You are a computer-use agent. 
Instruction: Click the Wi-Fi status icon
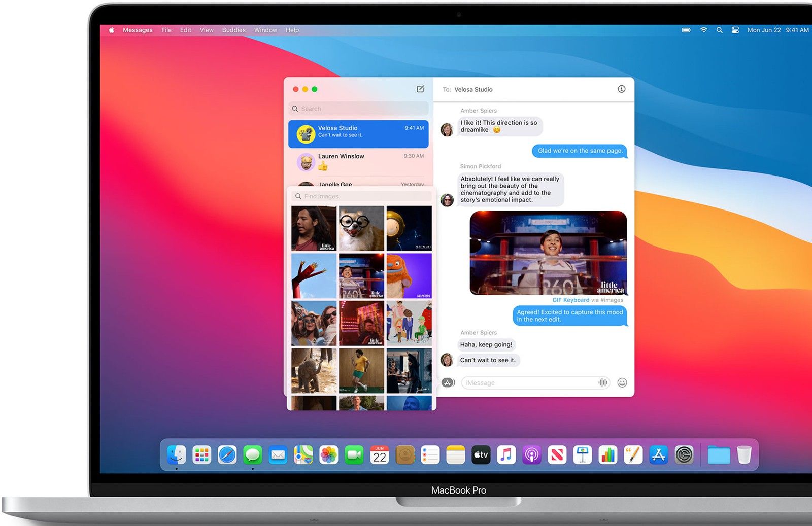pyautogui.click(x=703, y=30)
